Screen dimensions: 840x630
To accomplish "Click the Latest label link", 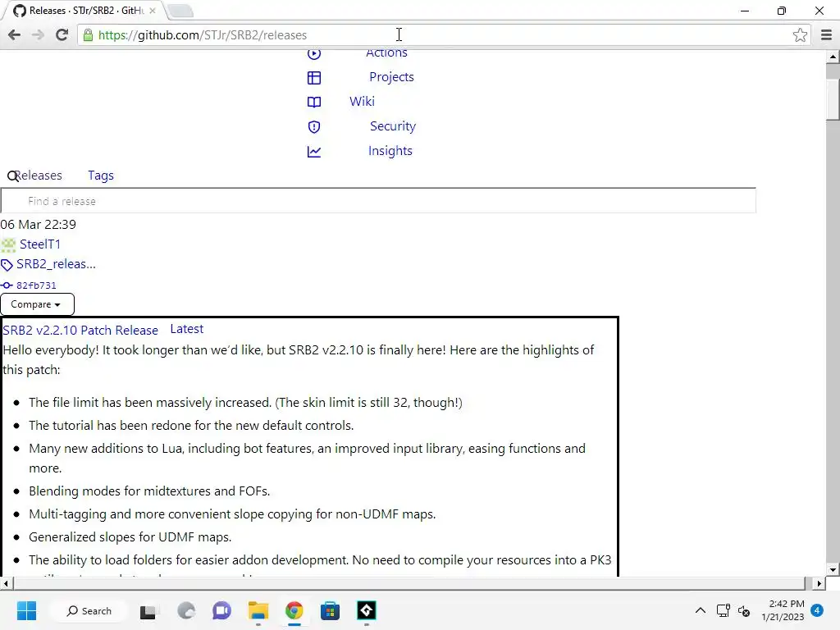I will pos(187,329).
